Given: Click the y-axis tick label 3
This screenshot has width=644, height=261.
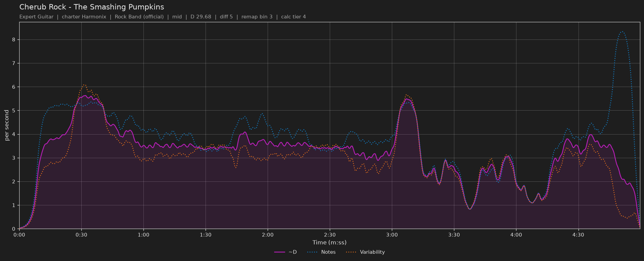Looking at the screenshot, I should coord(14,158).
